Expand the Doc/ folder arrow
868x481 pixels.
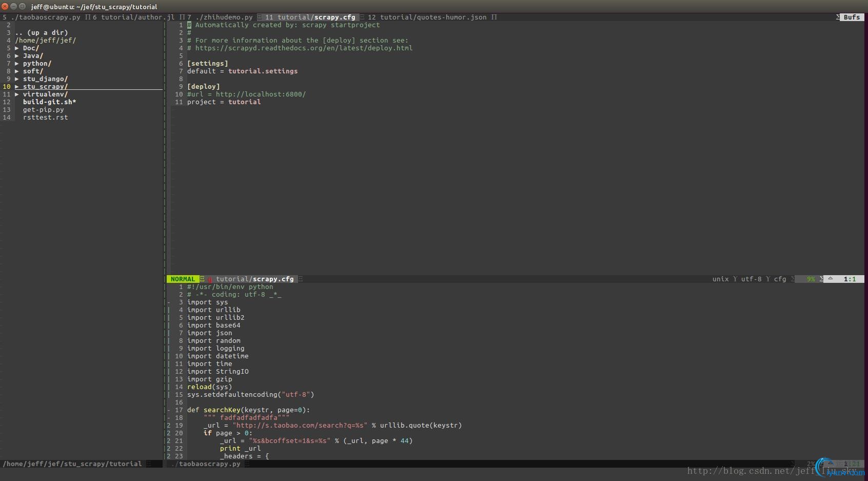(x=17, y=48)
